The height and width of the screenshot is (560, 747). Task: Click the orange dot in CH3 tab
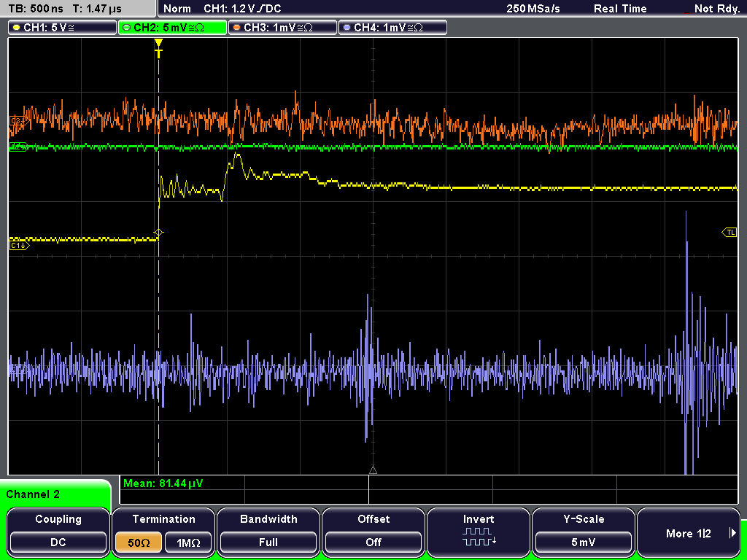[x=237, y=28]
